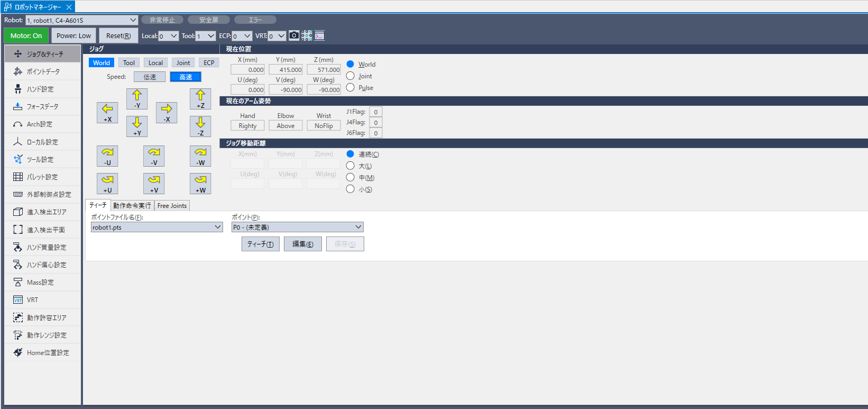Screen dimensions: 868x409
Task: Click the I/O dot-grid monitor icon
Action: click(x=307, y=35)
